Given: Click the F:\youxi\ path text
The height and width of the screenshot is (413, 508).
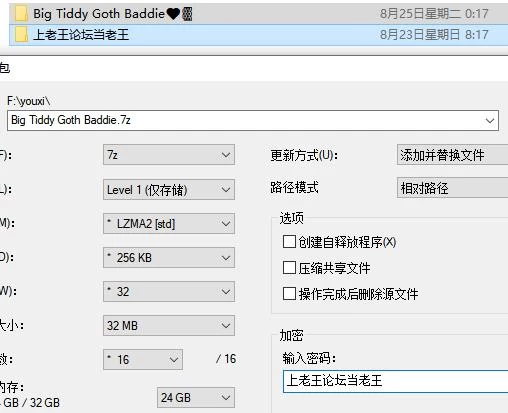Looking at the screenshot, I should tap(29, 101).
